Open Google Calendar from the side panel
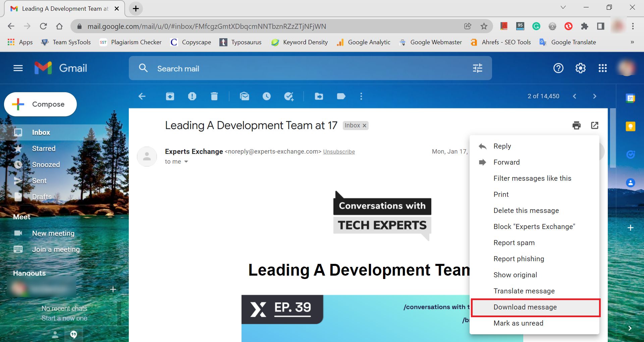Screen dimensions: 644x342 [631, 97]
